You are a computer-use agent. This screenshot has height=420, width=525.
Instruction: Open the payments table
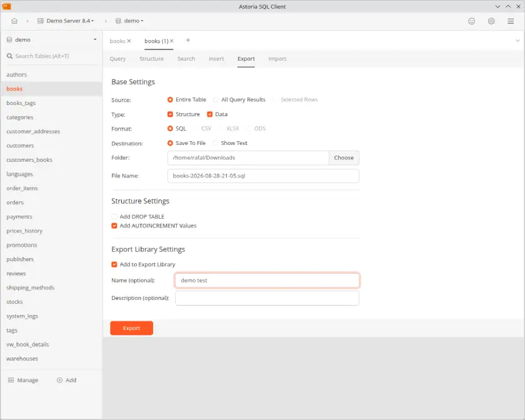[51, 217]
